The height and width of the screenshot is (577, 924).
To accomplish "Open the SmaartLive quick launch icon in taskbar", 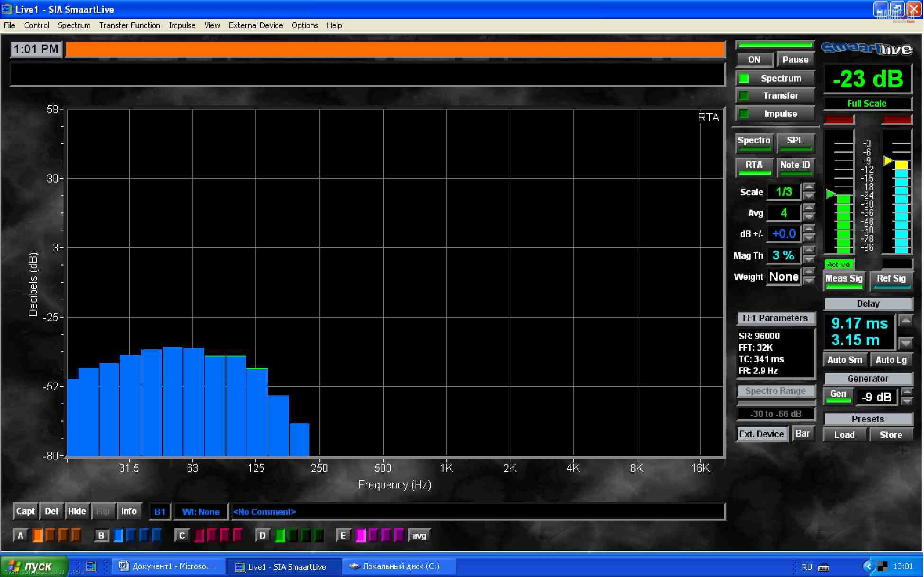I will (91, 567).
